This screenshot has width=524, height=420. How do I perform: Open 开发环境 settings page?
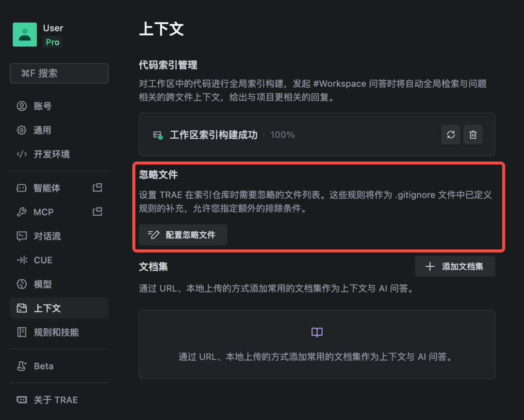coord(51,154)
